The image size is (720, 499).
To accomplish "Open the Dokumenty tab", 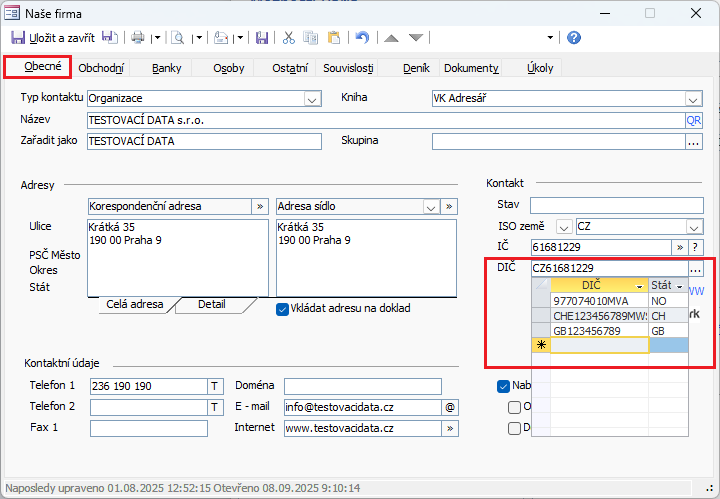I will coord(471,68).
